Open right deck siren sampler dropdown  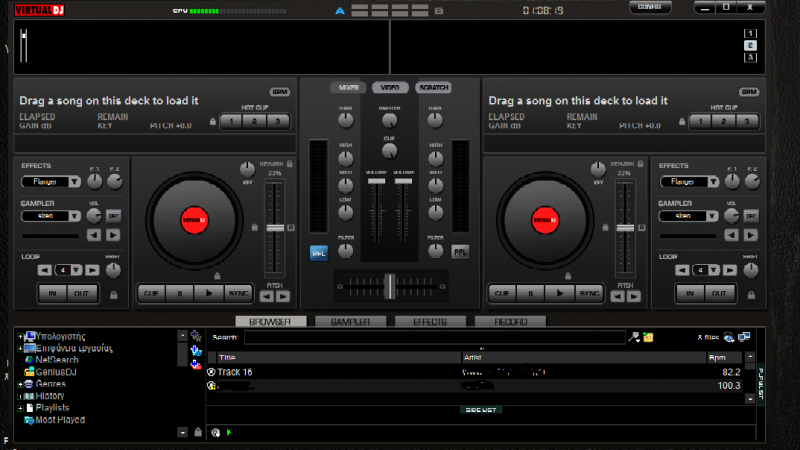pos(712,216)
